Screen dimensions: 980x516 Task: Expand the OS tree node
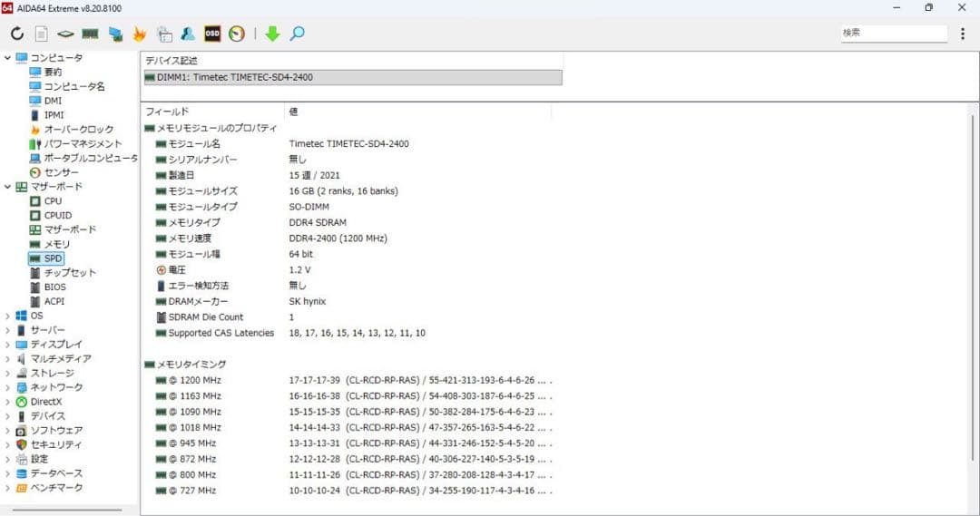(7, 316)
